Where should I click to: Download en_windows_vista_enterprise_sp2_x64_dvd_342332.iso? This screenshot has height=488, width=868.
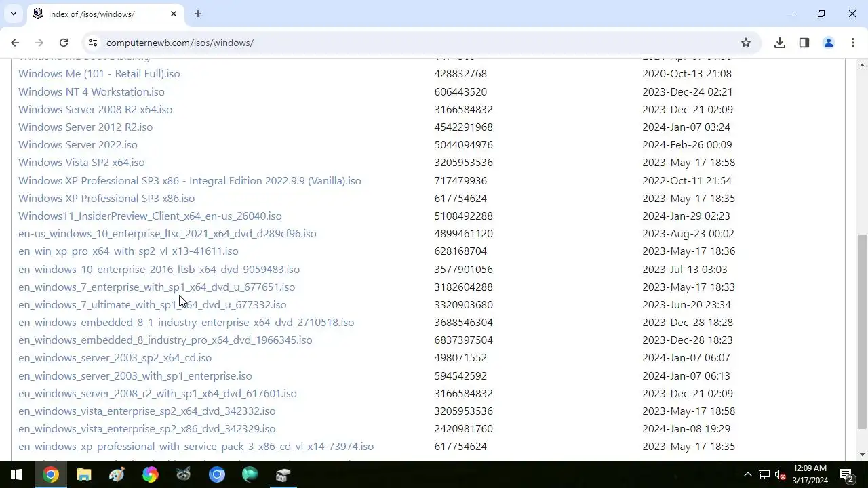[146, 411]
